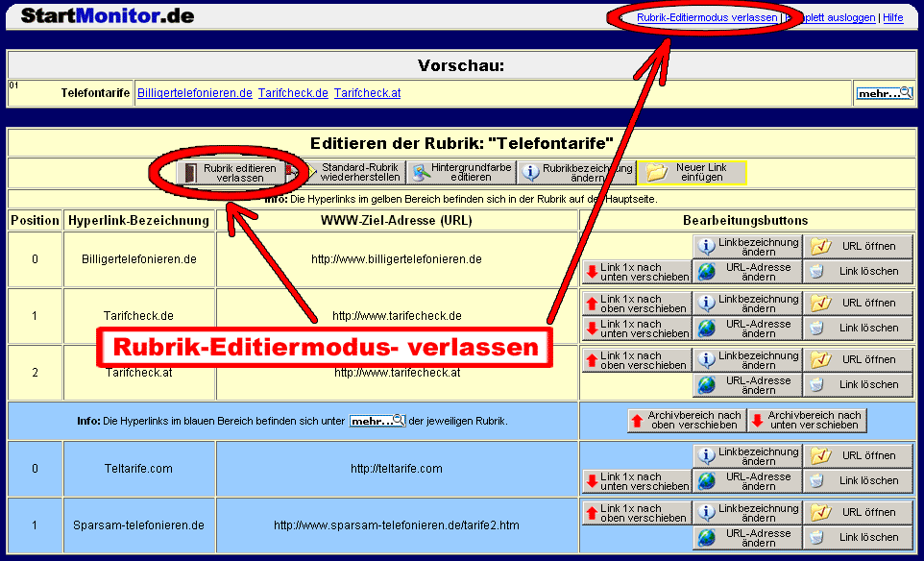This screenshot has width=924, height=561.
Task: Open the Hilfe link
Action: (892, 17)
